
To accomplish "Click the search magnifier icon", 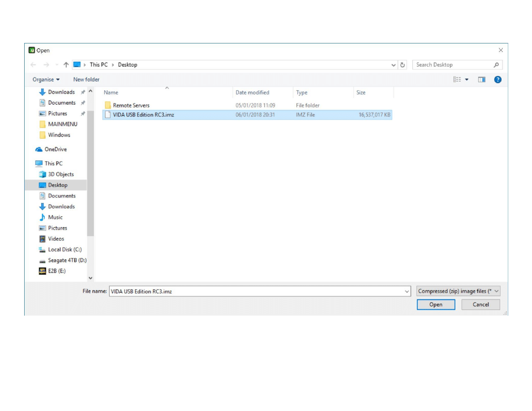I will coord(496,65).
